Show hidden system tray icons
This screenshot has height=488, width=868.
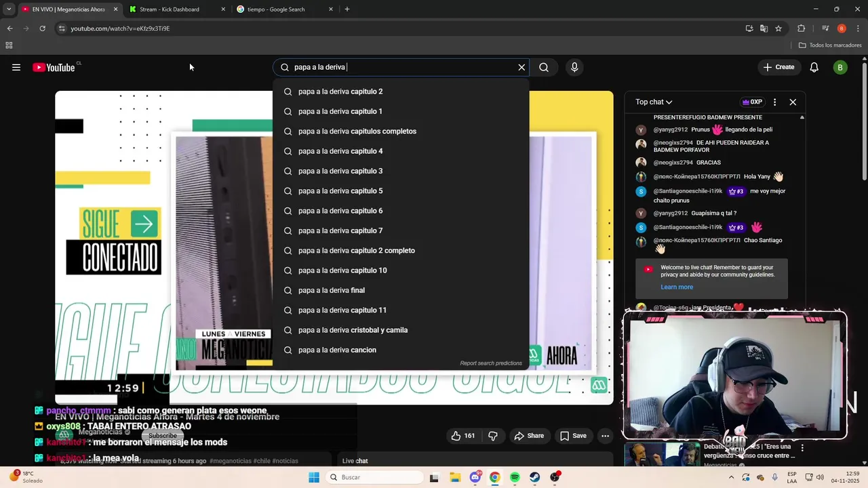coord(731,477)
